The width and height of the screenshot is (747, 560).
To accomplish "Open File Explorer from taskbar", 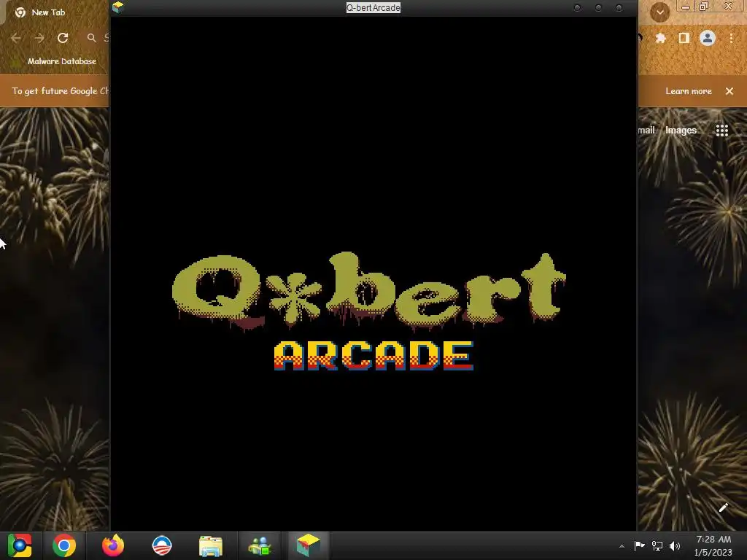I will click(x=211, y=546).
